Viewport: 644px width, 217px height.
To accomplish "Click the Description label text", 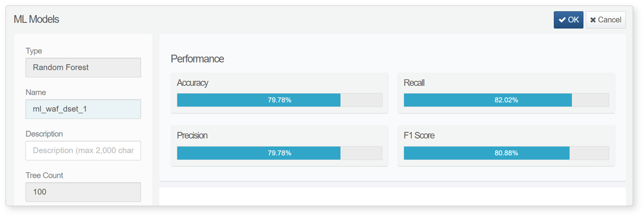I will 44,134.
